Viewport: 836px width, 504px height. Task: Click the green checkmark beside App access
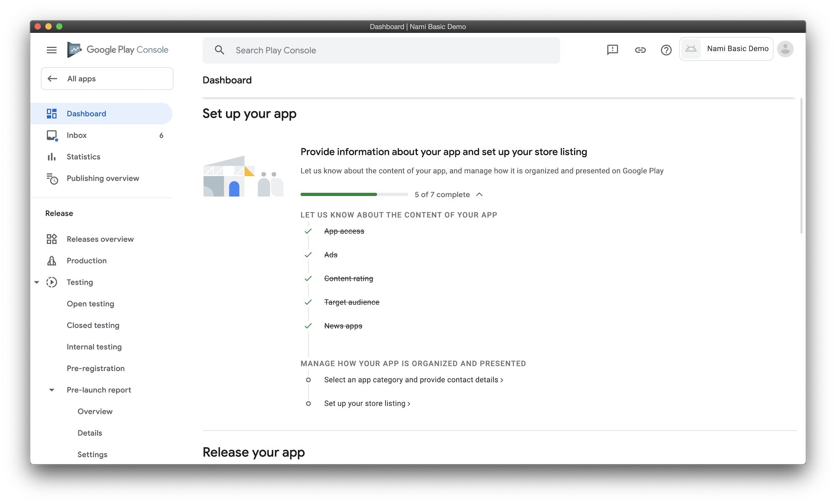pos(308,231)
